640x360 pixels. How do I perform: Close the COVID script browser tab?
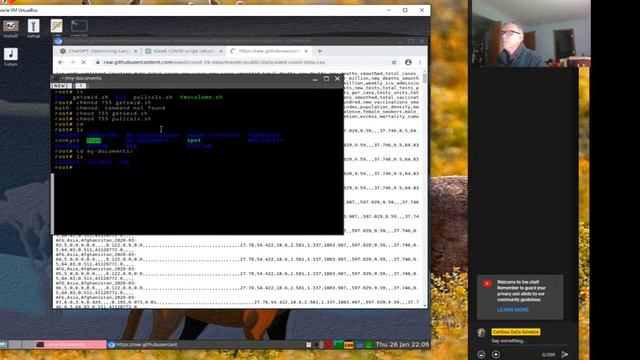tap(221, 51)
